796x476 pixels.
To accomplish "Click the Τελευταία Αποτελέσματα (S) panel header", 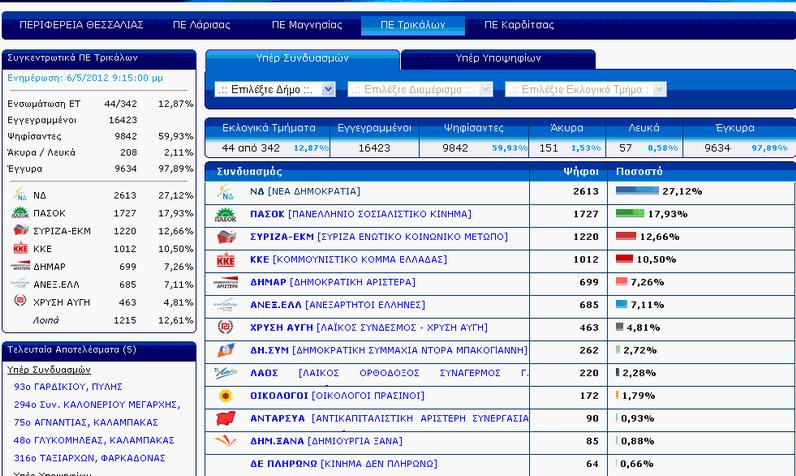I will point(99,351).
